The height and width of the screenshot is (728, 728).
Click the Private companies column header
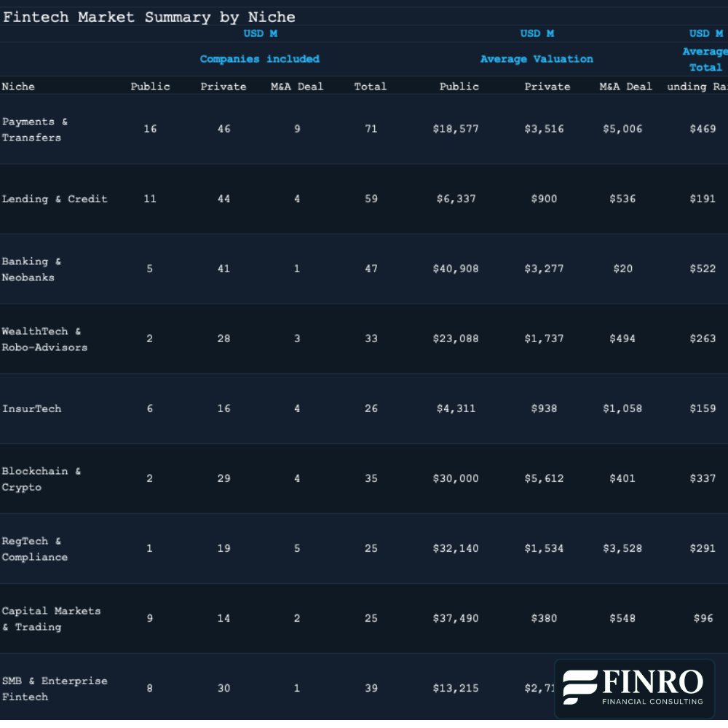point(223,86)
